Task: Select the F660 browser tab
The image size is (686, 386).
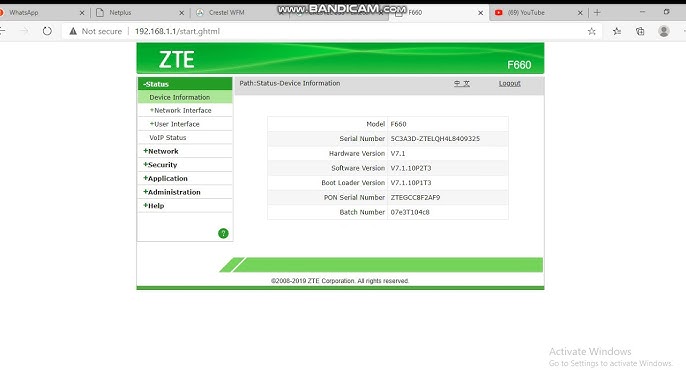Action: pyautogui.click(x=439, y=13)
